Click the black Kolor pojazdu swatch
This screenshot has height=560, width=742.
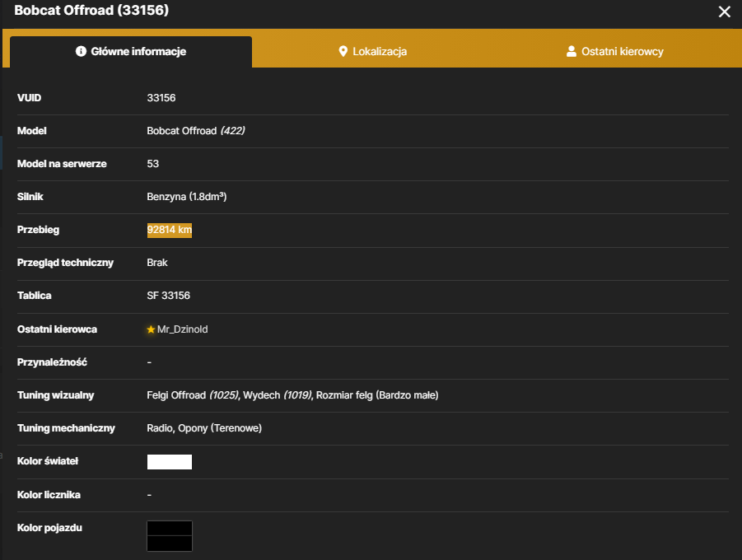[x=170, y=536]
